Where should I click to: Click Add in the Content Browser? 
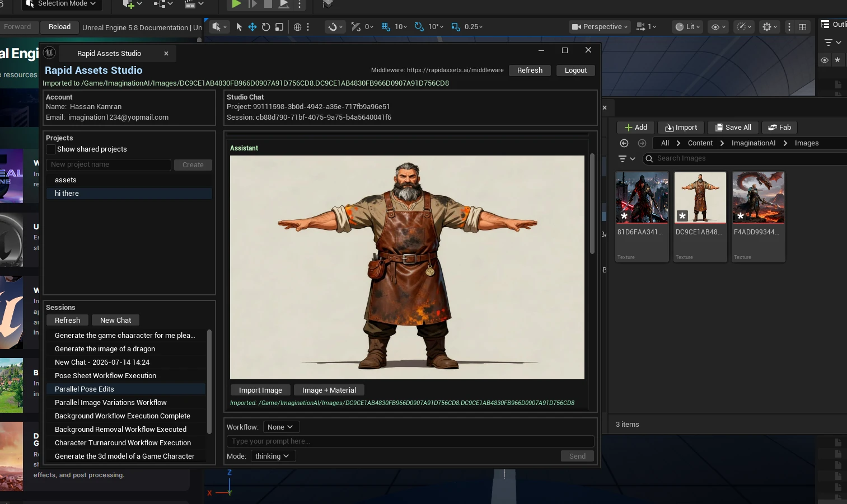pyautogui.click(x=635, y=128)
